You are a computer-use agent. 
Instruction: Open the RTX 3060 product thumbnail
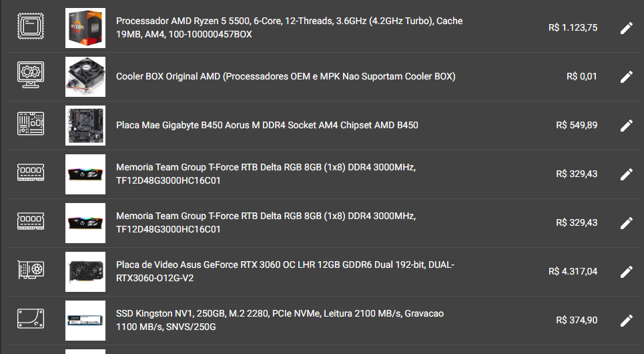[x=85, y=272]
